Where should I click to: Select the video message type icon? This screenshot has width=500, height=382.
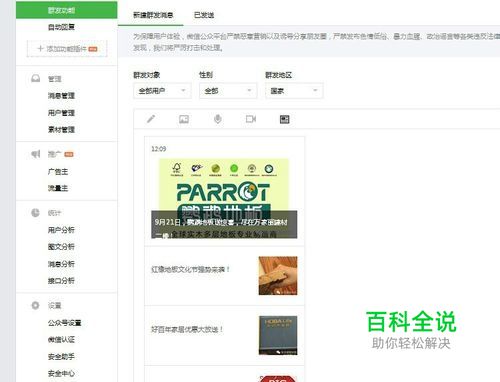coord(251,119)
